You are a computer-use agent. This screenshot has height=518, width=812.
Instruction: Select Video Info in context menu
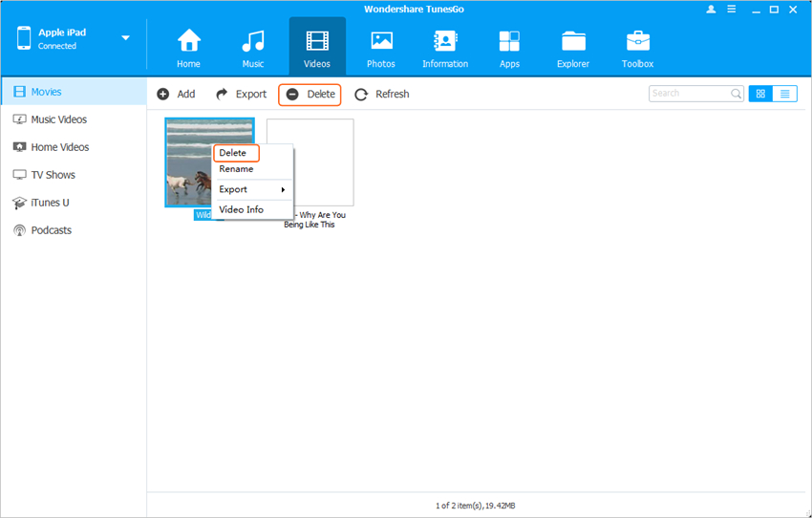click(x=241, y=209)
